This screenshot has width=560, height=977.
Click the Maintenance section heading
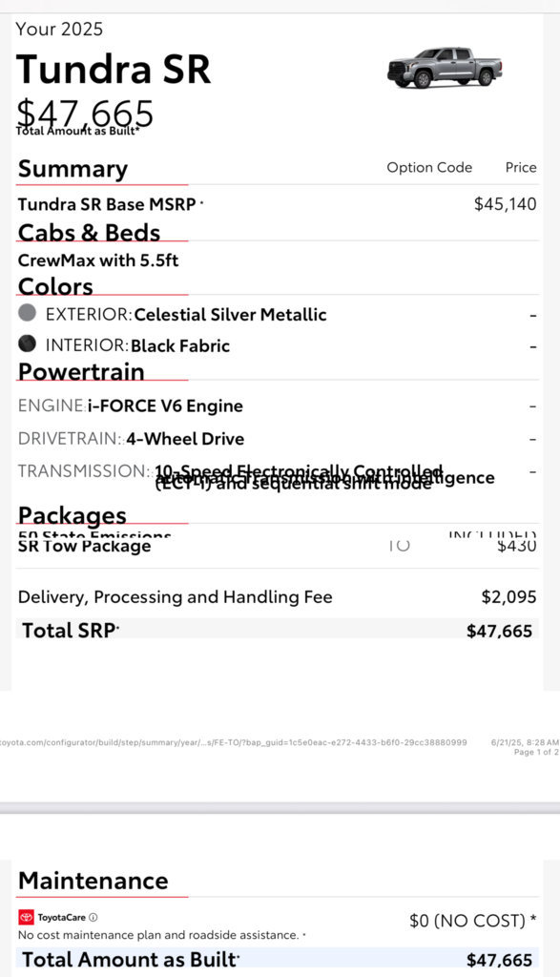pos(93,881)
